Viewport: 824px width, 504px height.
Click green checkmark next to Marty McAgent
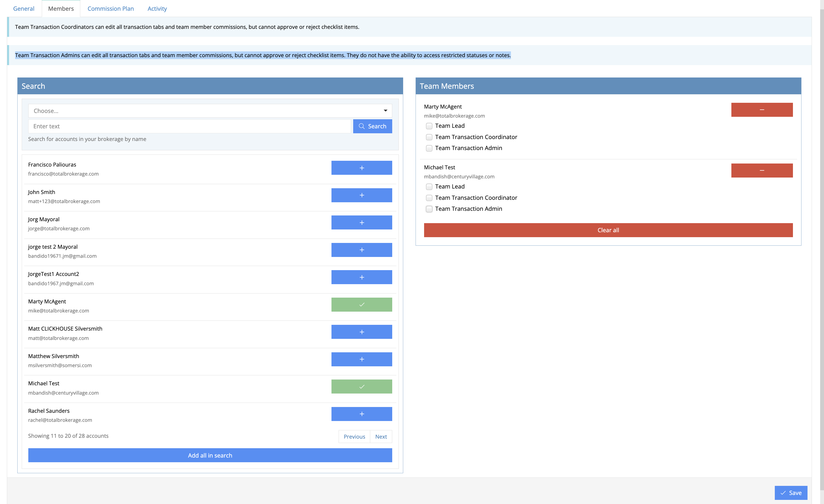coord(361,305)
